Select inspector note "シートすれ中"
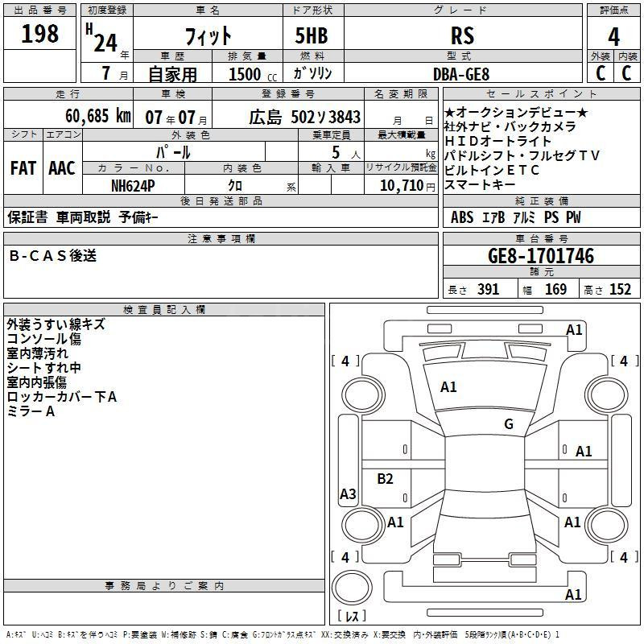Viewport: 644px width, 644px height. tap(44, 367)
